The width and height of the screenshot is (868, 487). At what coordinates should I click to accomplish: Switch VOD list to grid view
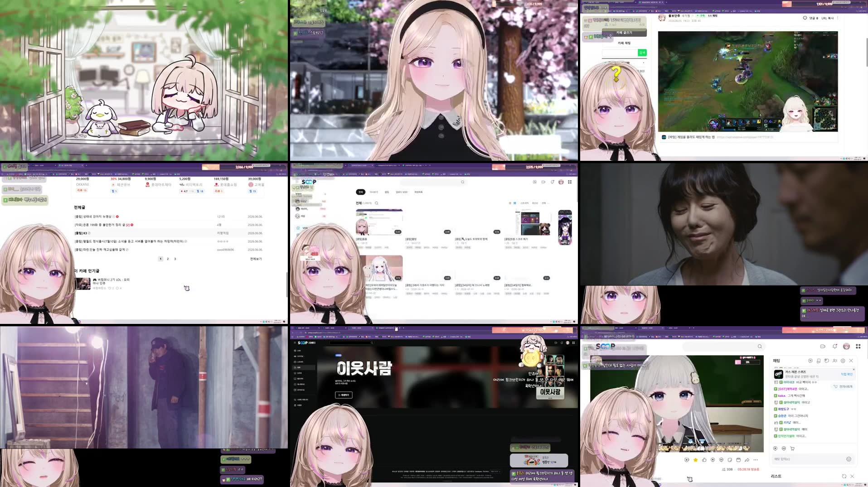tap(514, 203)
